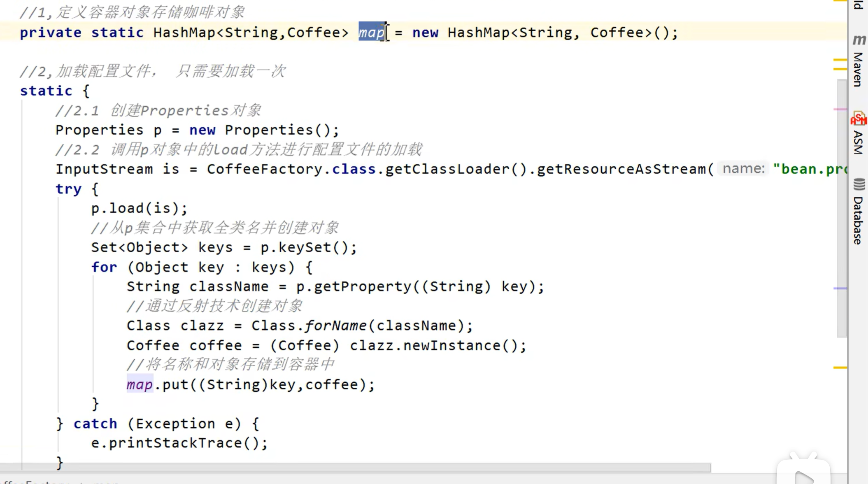Image resolution: width=868 pixels, height=484 pixels.
Task: Click the highlighted map variable declaration
Action: click(x=371, y=33)
